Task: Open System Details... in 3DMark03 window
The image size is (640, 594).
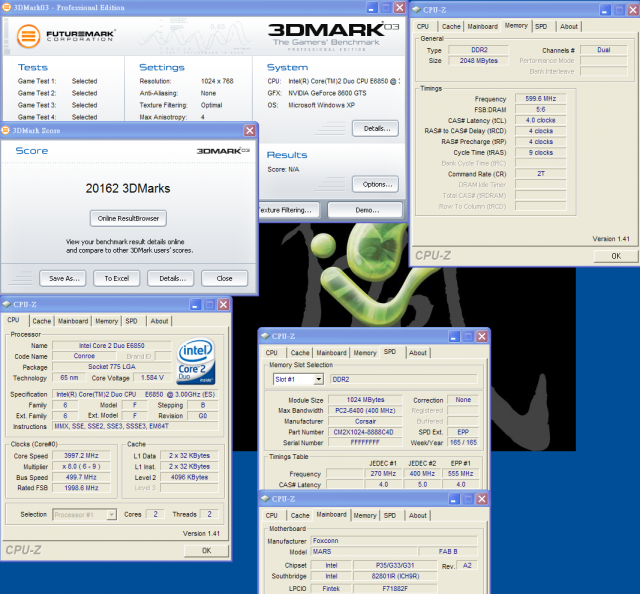Action: point(376,129)
